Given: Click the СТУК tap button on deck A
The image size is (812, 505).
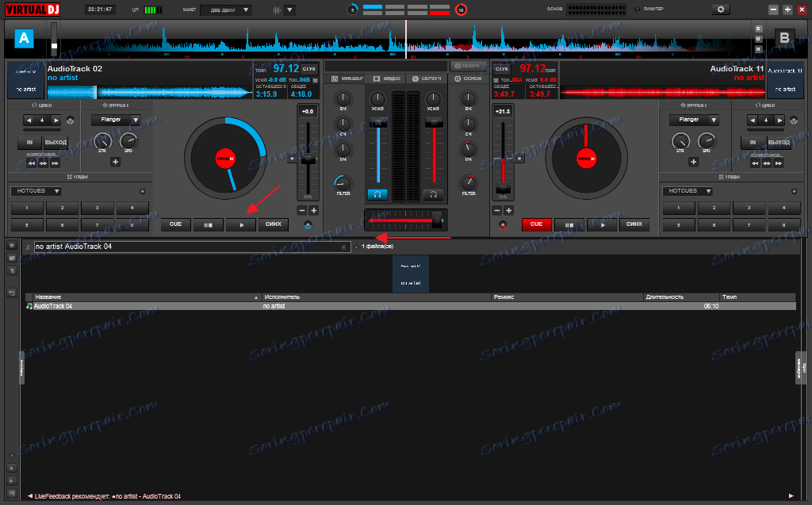Looking at the screenshot, I should point(309,69).
